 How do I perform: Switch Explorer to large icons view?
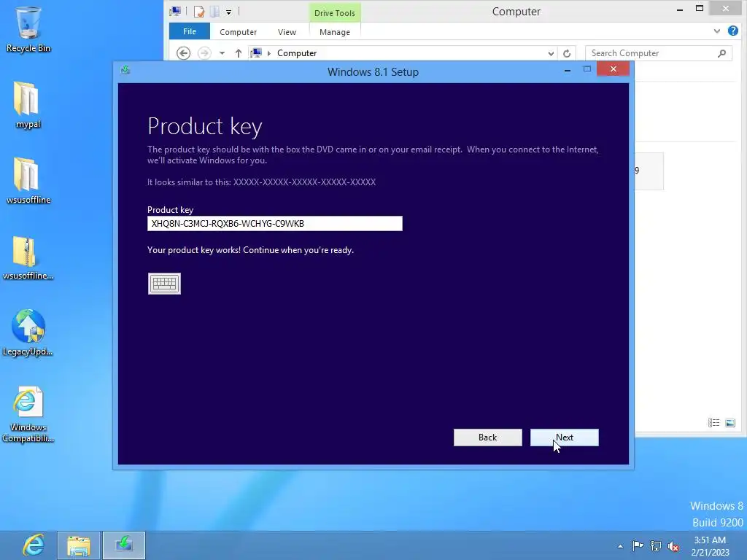[730, 423]
